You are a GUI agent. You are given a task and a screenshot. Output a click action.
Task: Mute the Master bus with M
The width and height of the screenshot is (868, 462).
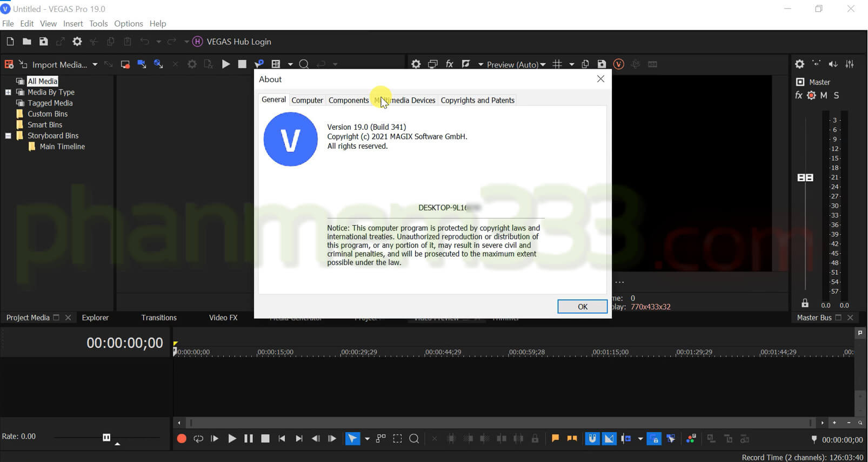pyautogui.click(x=824, y=96)
